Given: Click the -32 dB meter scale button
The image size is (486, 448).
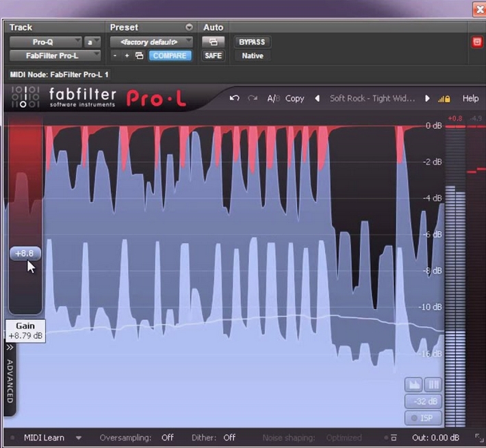Looking at the screenshot, I should 424,401.
